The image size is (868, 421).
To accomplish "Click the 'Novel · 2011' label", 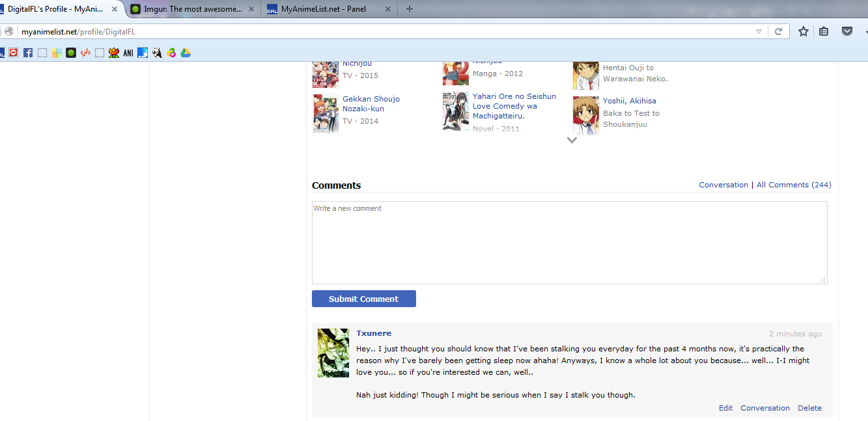I will 496,129.
